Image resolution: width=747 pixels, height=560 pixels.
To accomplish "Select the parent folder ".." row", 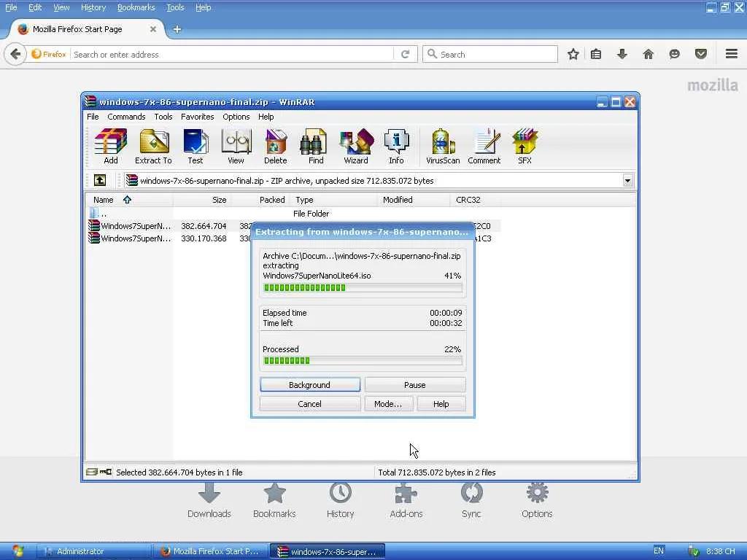I will [x=293, y=214].
